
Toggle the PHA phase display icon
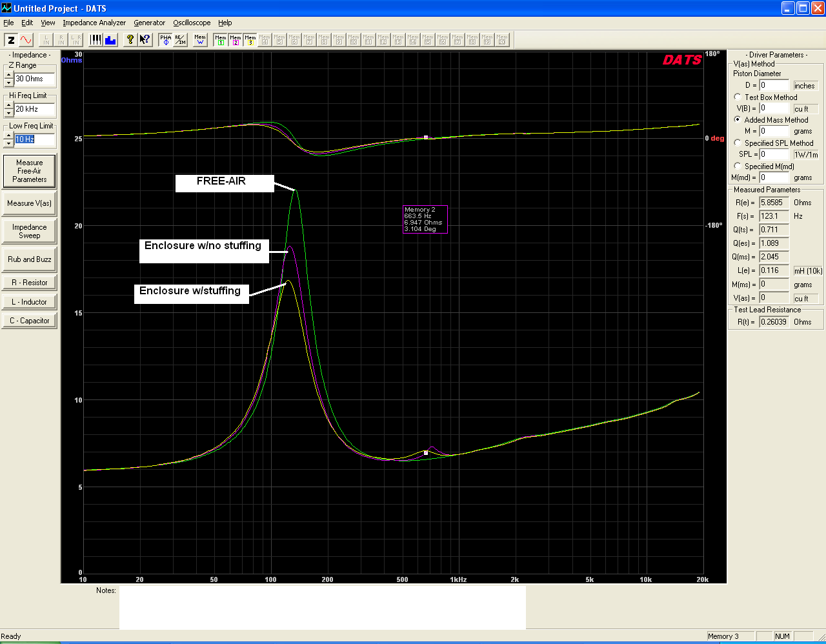166,40
